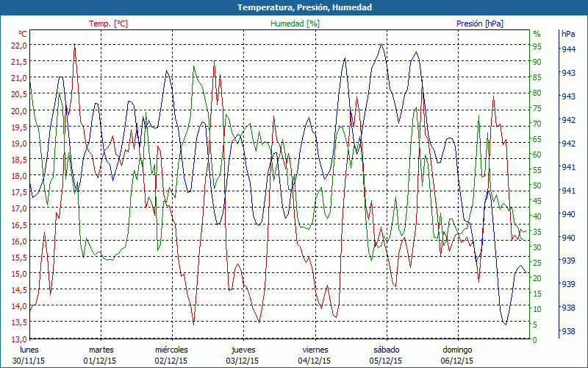The width and height of the screenshot is (588, 368).
Task: Select the green Humedad [%] legend label
Action: point(295,24)
